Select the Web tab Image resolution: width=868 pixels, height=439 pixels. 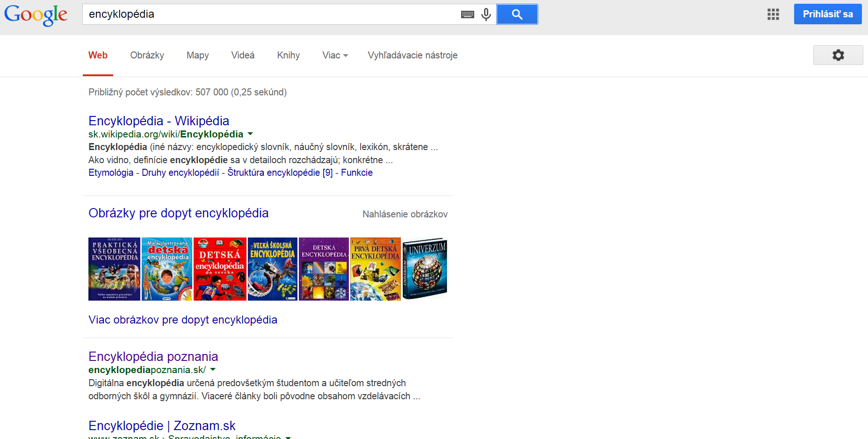tap(98, 55)
